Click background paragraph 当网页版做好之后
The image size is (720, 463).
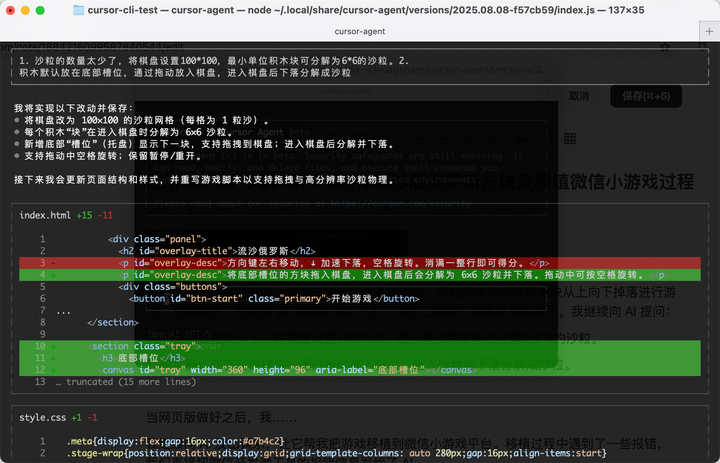click(222, 418)
